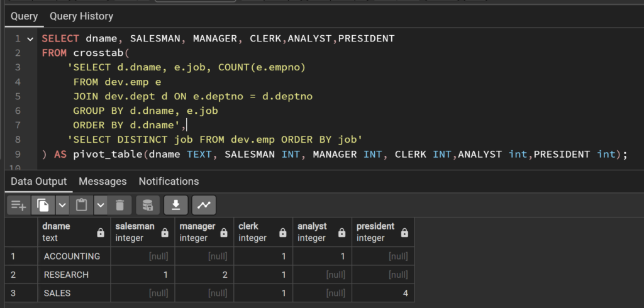Click the 'GROUP BY d.dname, e.job' line
This screenshot has height=308, width=644.
[x=145, y=111]
